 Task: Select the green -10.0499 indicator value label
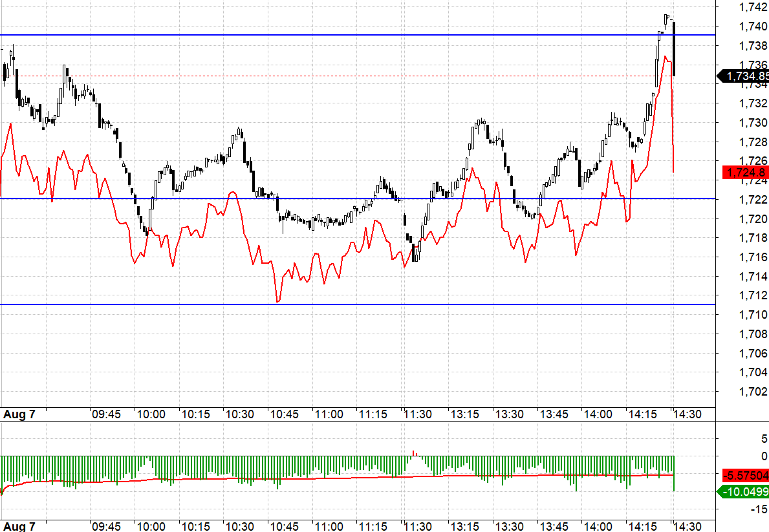tap(745, 493)
